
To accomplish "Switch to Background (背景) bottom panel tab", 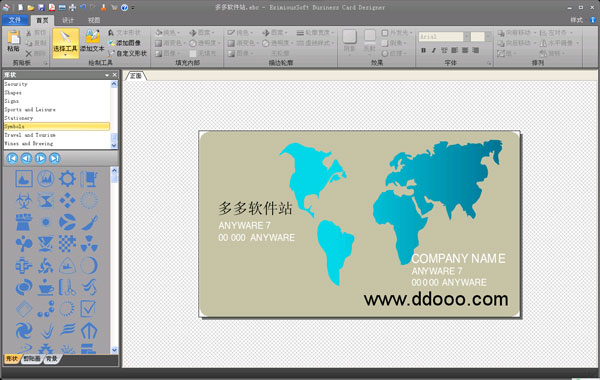I will coord(52,359).
